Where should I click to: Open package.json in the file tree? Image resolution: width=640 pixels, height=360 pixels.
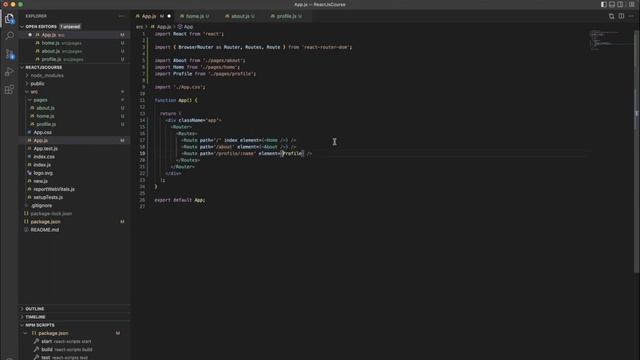(75, 222)
